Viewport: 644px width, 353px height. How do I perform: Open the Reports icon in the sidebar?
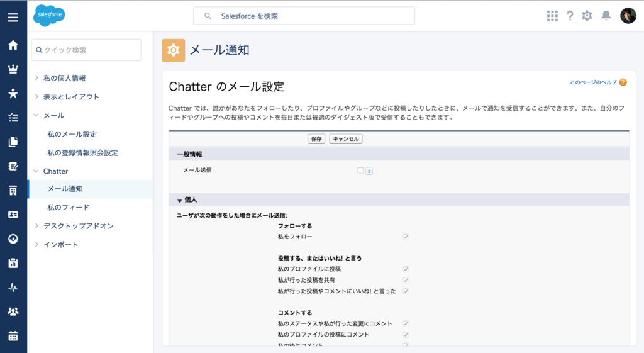[x=13, y=263]
